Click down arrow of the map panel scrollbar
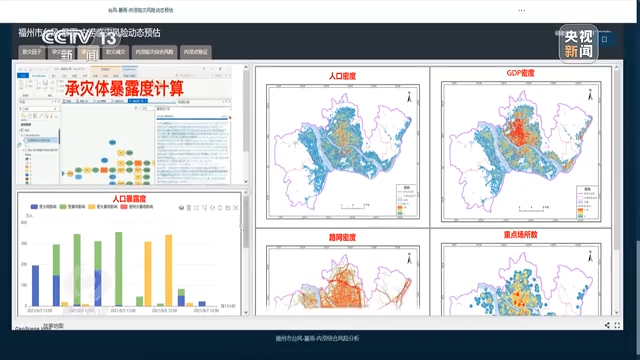640x360 pixels. click(x=616, y=312)
